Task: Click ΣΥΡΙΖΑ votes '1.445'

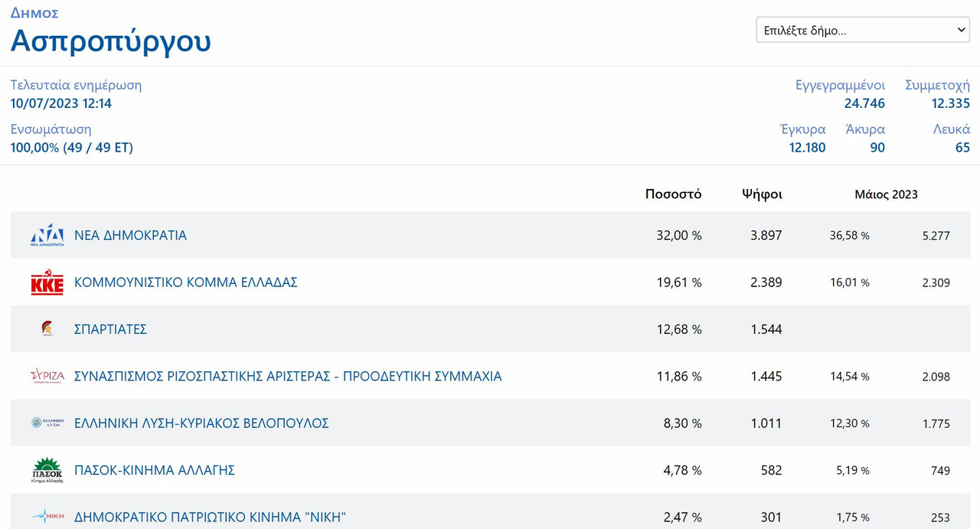Action: point(766,377)
